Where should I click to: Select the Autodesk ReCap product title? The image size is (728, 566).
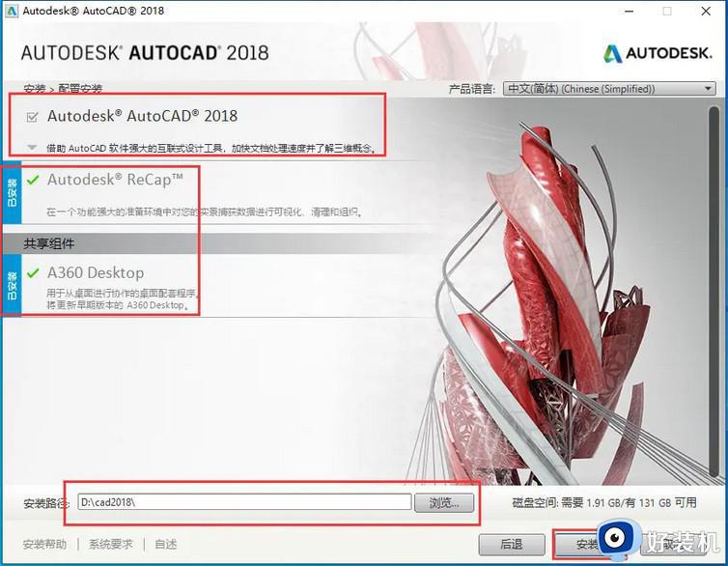click(x=115, y=180)
